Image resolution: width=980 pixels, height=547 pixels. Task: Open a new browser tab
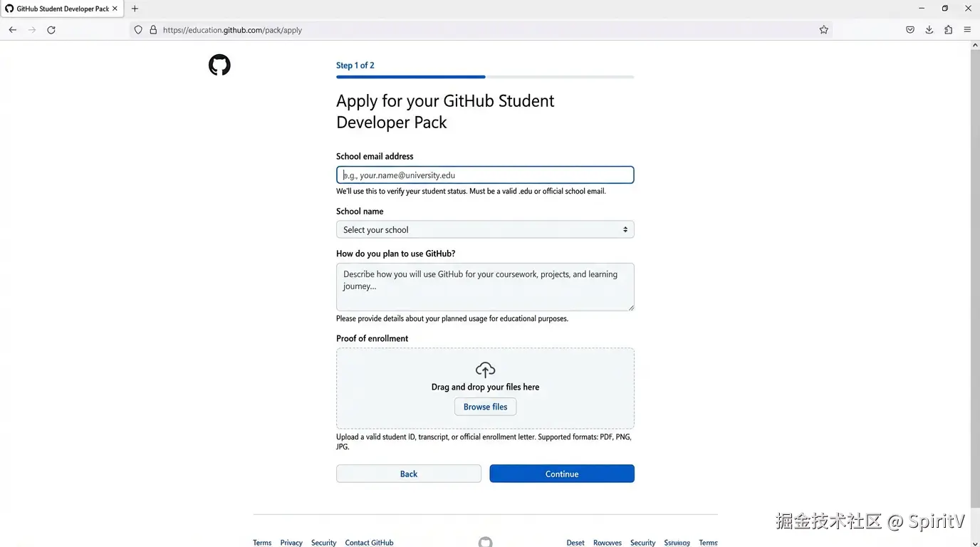click(135, 9)
